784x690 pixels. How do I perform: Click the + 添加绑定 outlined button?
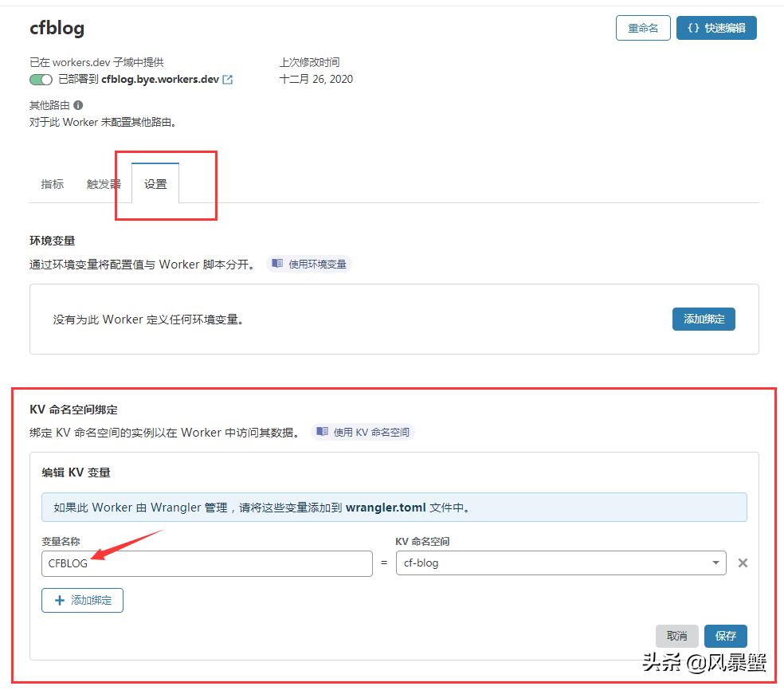pos(82,600)
